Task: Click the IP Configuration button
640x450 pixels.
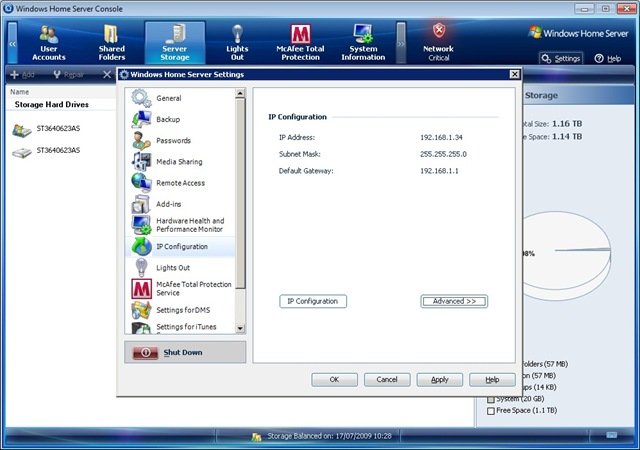Action: [313, 301]
